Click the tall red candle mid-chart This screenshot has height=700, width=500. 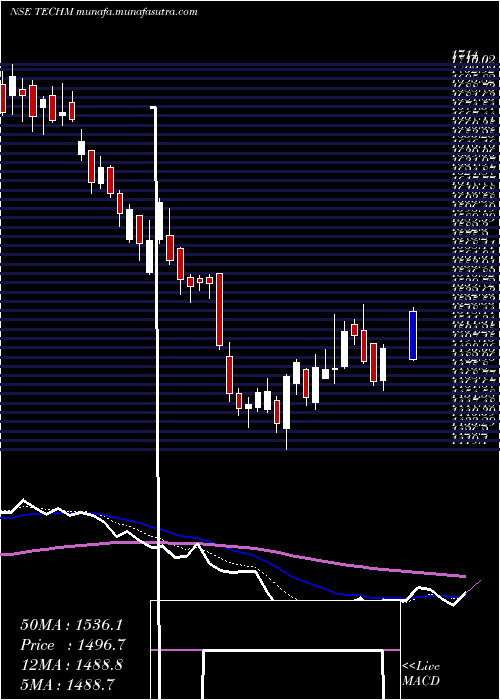pos(220,309)
